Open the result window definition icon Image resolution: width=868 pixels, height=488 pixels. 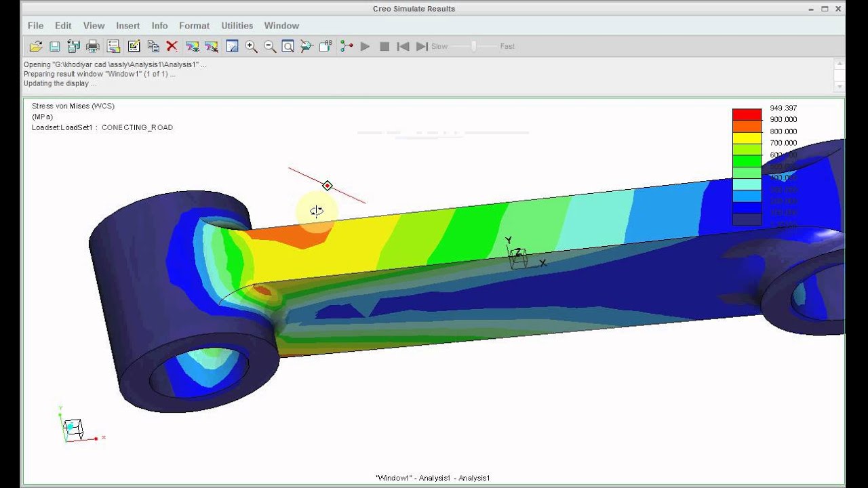pos(114,46)
